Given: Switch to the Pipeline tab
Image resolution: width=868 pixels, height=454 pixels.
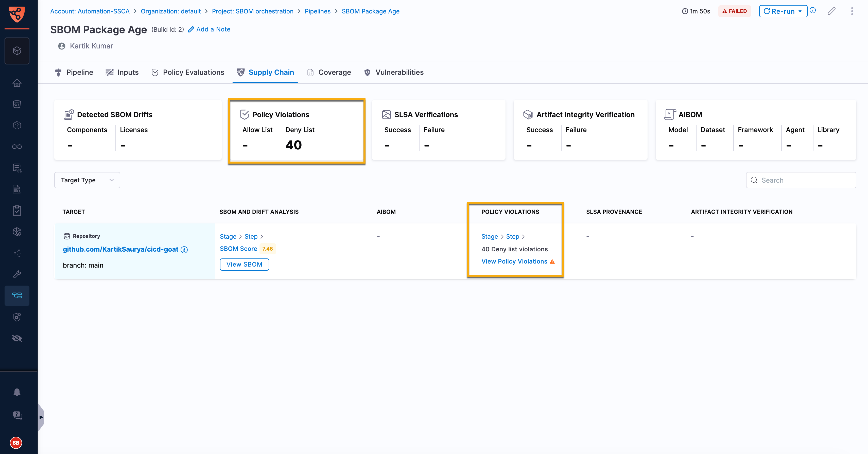Looking at the screenshot, I should (x=74, y=73).
